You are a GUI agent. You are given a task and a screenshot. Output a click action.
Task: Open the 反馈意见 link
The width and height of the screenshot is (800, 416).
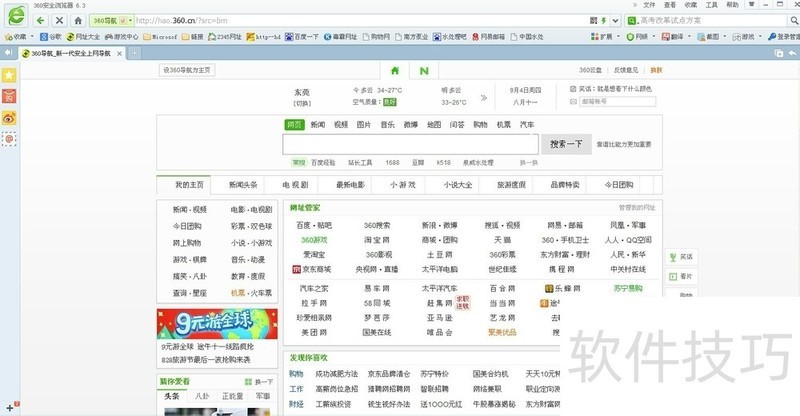(x=626, y=70)
